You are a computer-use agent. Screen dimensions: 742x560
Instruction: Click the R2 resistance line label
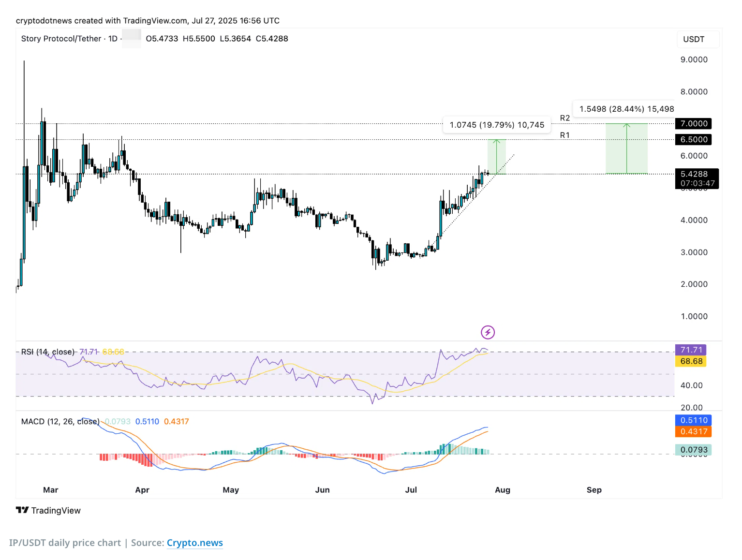[564, 118]
